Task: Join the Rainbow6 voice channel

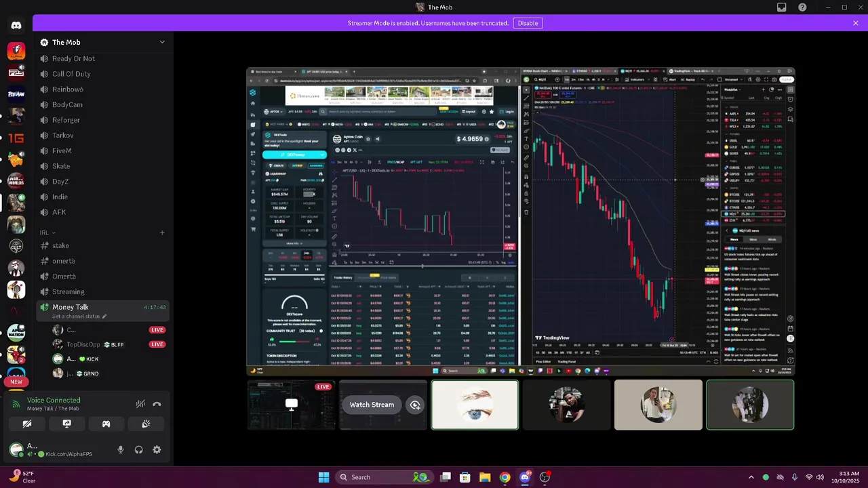Action: coord(102,89)
